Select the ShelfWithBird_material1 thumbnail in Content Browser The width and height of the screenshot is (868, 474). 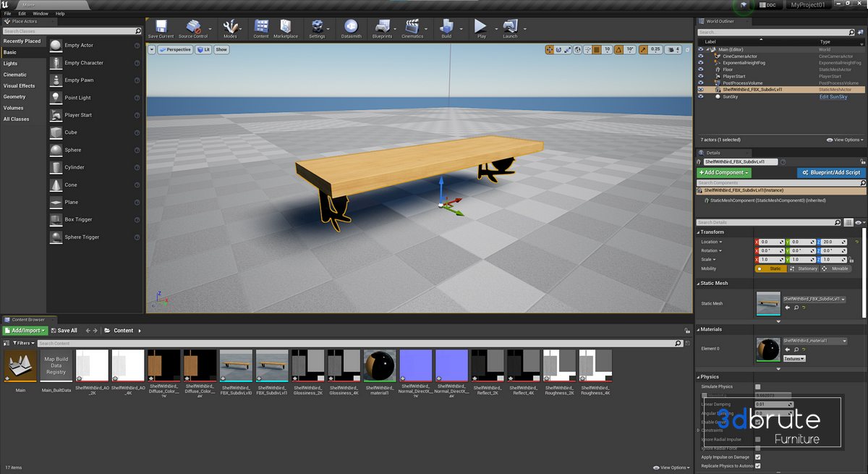(379, 365)
